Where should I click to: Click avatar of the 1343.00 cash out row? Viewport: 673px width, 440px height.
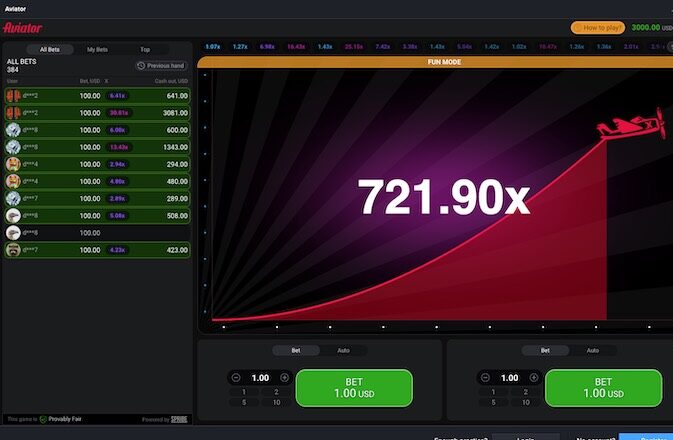click(13, 147)
